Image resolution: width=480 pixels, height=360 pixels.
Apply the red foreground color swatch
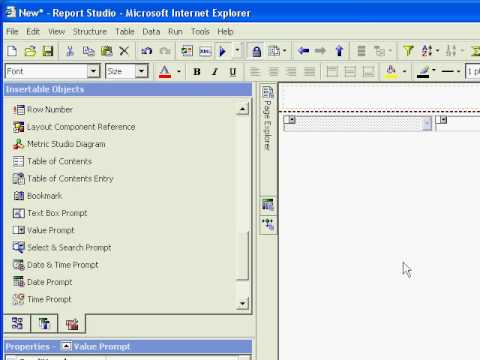165,71
